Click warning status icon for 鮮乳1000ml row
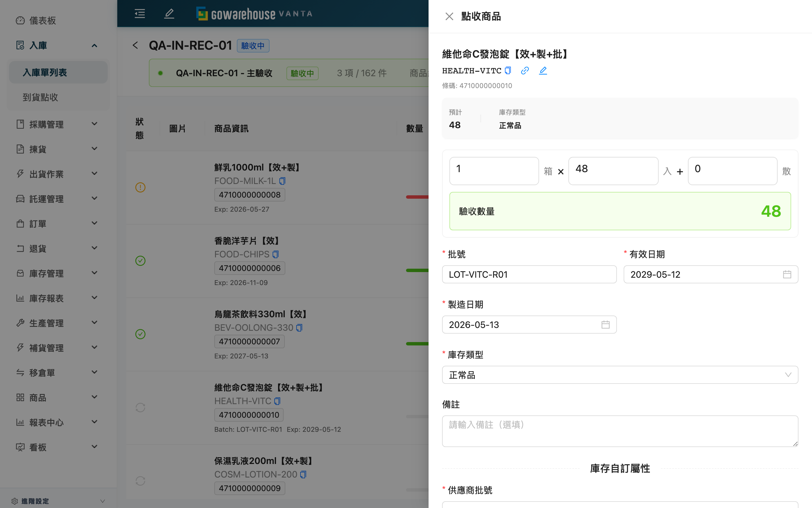Screen dimensions: 812x508 pos(140,187)
